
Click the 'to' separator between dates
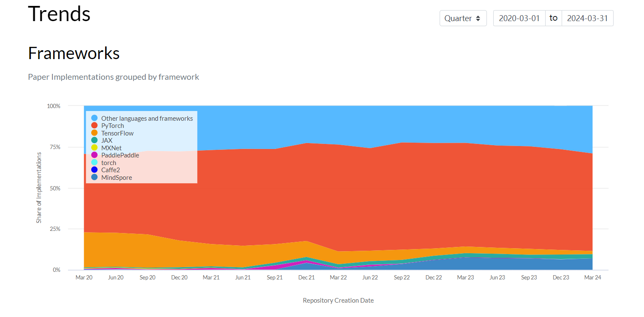pyautogui.click(x=553, y=18)
